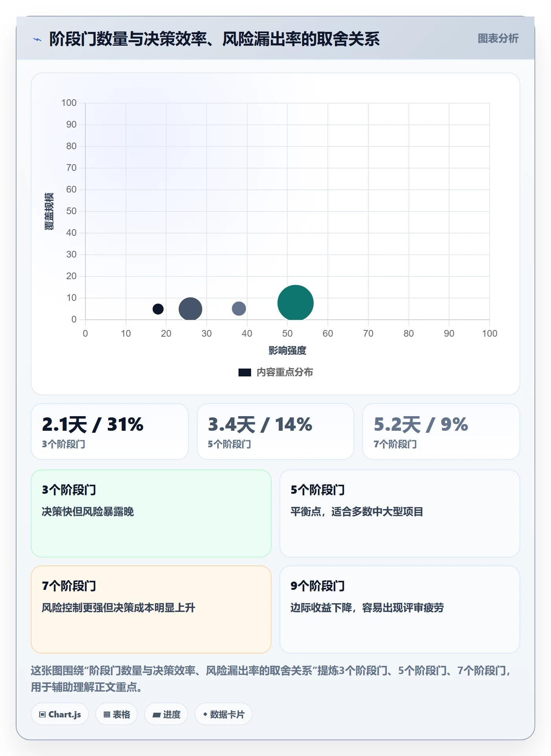Click the lightning bolt icon beside the title
Viewport: 551px width, 756px height.
point(37,39)
